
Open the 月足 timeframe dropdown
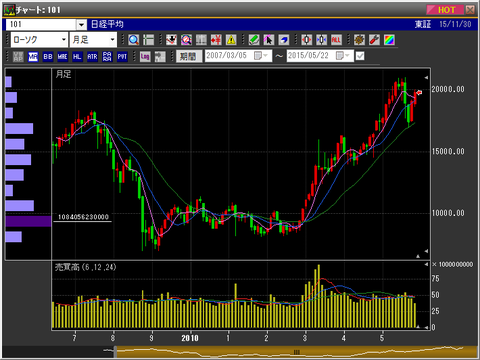coord(93,40)
